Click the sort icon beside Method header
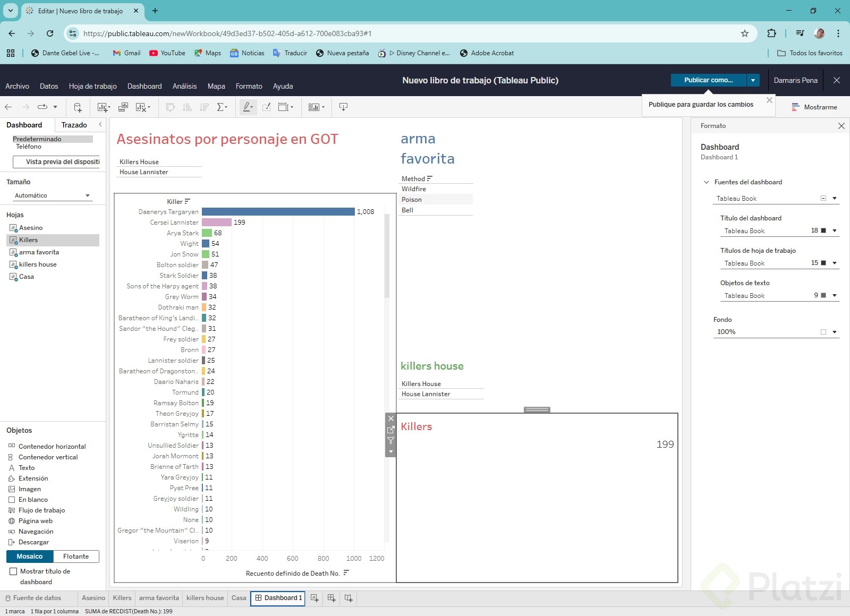This screenshot has width=850, height=616. (430, 178)
